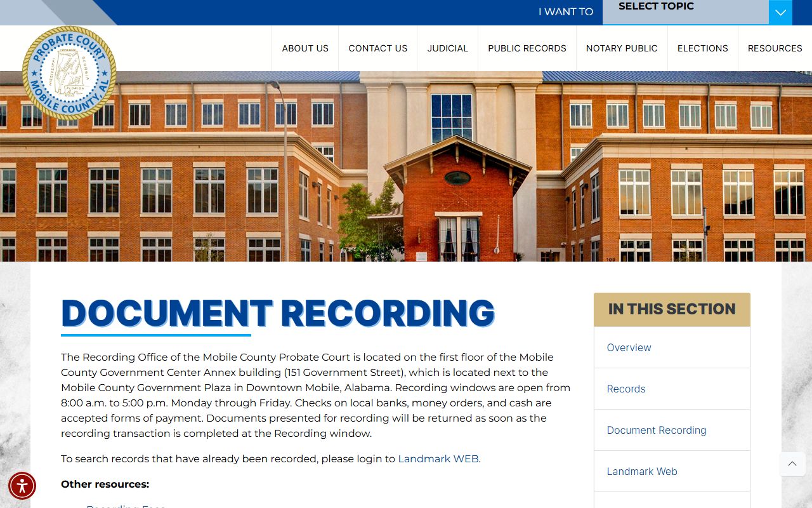Open the Contact Us menu
This screenshot has height=508, width=812.
click(x=378, y=48)
